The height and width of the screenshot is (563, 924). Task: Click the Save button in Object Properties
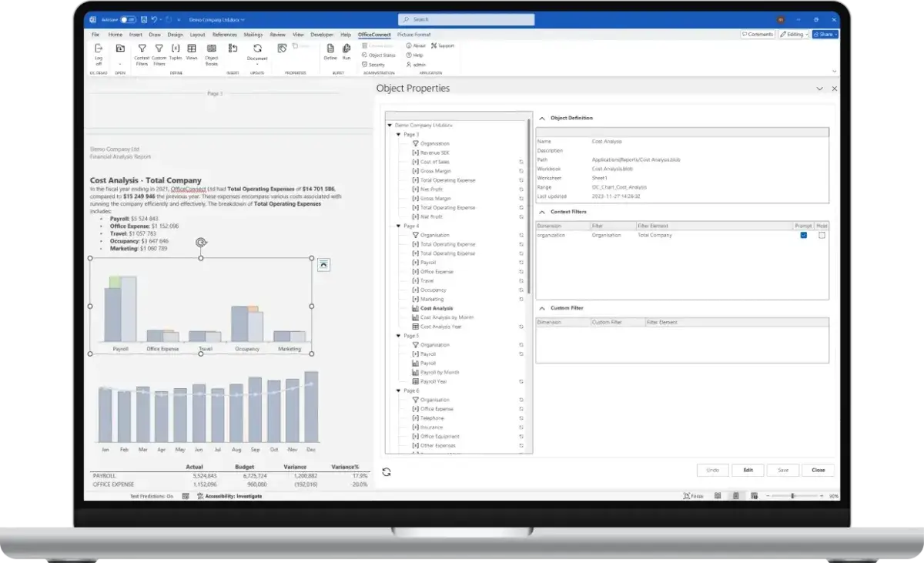pos(782,470)
